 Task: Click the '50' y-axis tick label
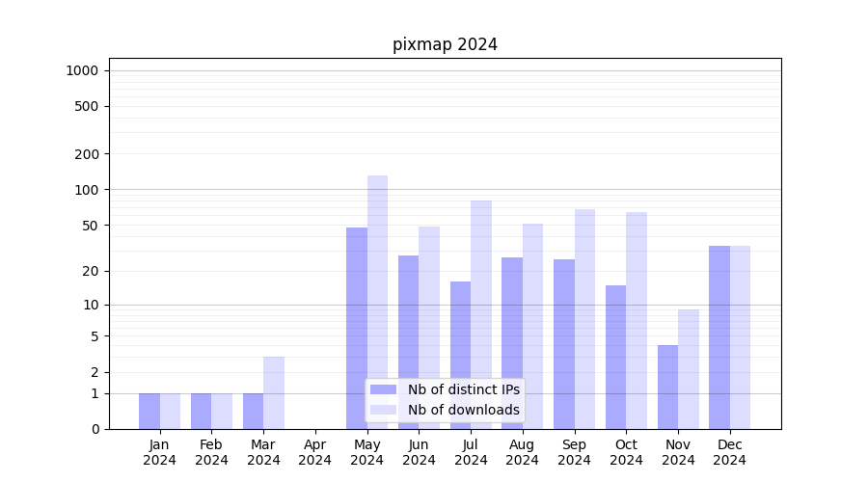tap(89, 226)
